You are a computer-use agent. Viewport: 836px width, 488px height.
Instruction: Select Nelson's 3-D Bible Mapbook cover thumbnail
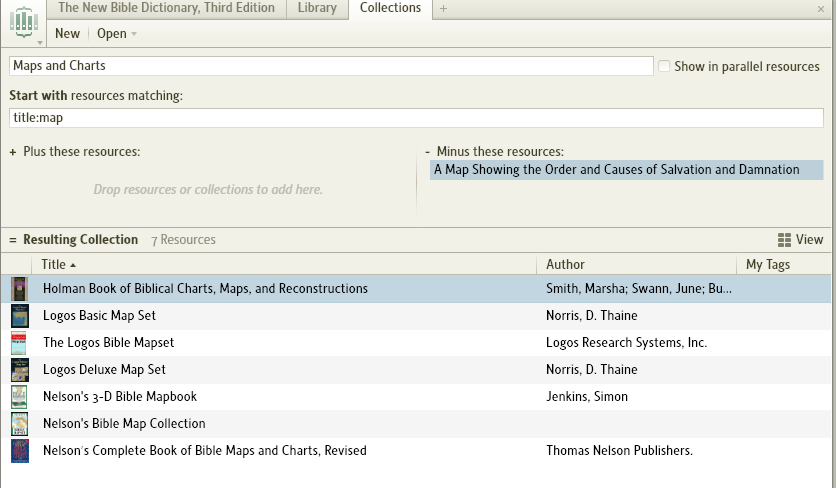click(x=19, y=397)
